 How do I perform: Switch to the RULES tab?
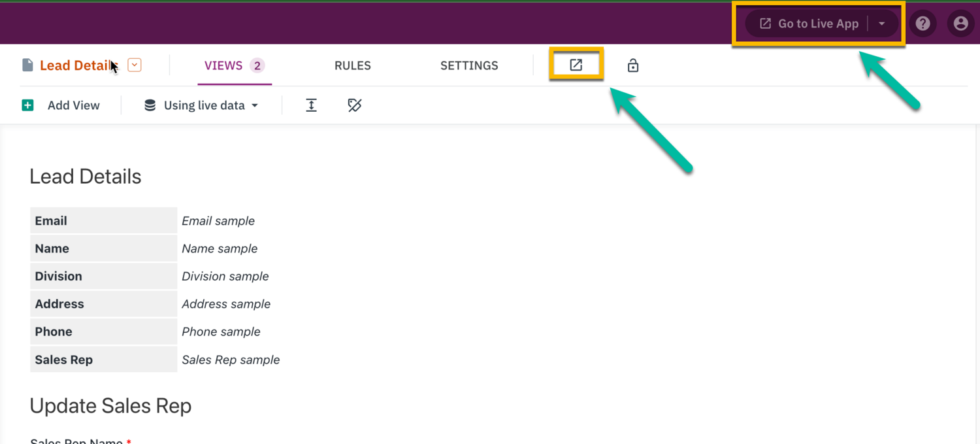[x=352, y=65]
